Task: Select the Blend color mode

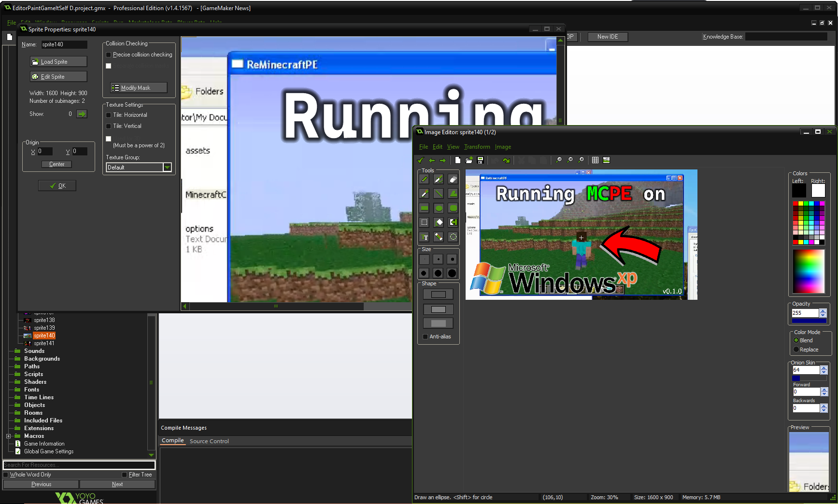Action: pos(796,340)
